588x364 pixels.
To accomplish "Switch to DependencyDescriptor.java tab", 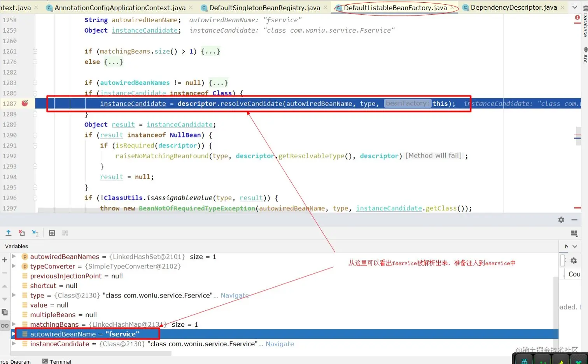I will [514, 7].
